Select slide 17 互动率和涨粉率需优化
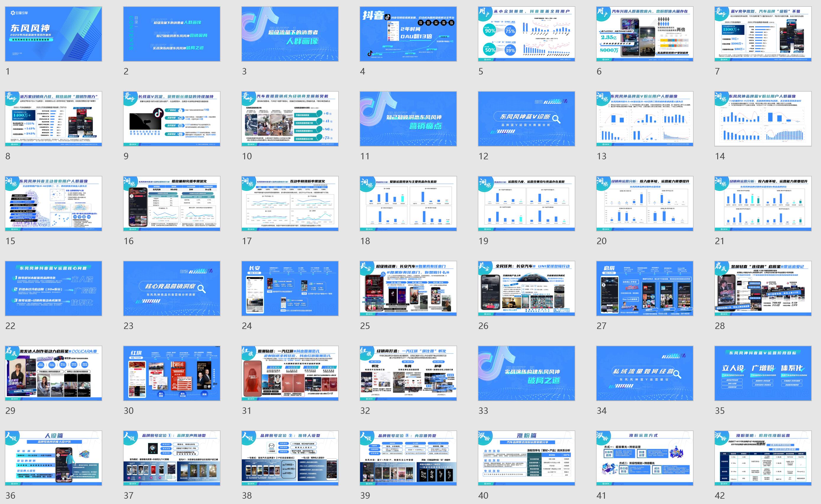The image size is (821, 504). coord(290,204)
